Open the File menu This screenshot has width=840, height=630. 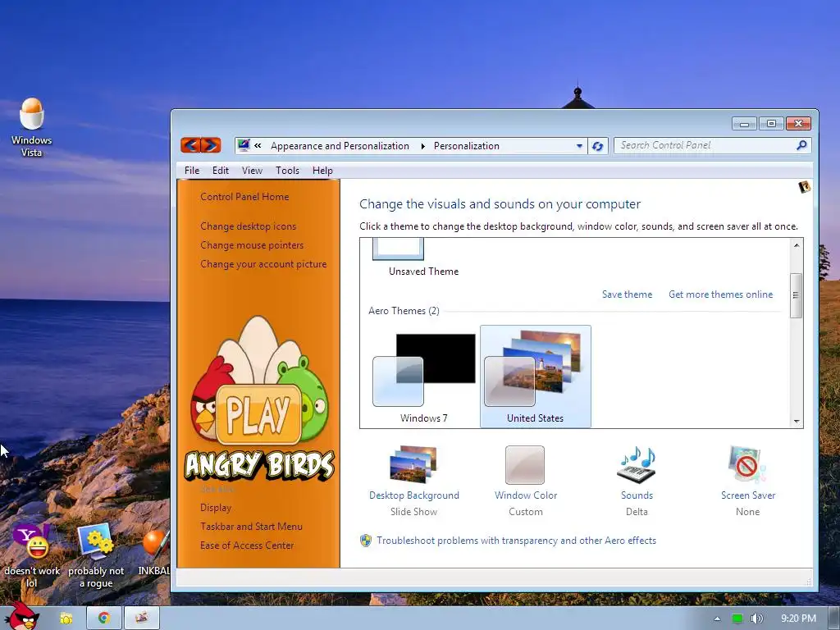pyautogui.click(x=192, y=171)
